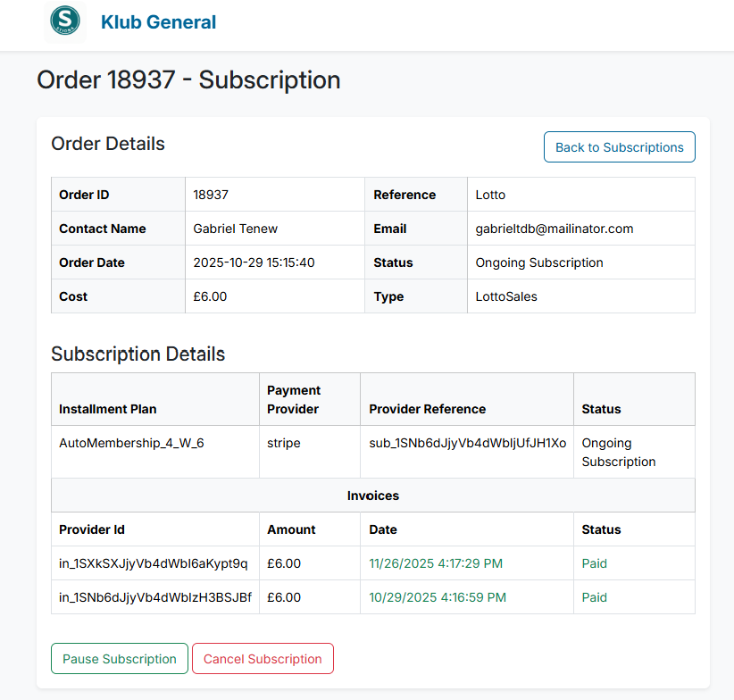Click the Paid status of the first invoice
734x700 pixels.
pos(594,563)
